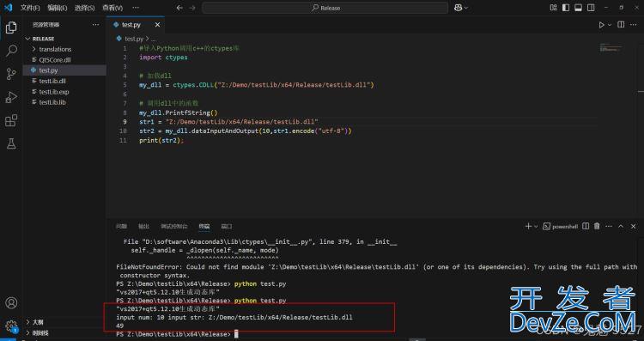This screenshot has width=644, height=341.
Task: Go back with the left arrow
Action: (179, 8)
